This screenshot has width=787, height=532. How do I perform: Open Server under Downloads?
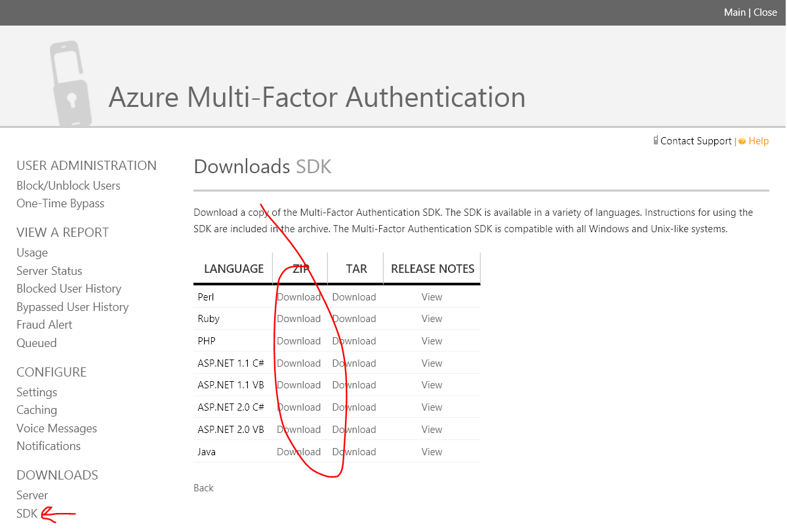[x=32, y=495]
